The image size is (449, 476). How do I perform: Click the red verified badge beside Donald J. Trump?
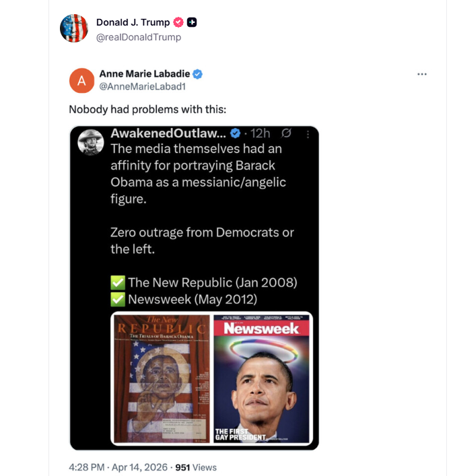click(x=178, y=22)
